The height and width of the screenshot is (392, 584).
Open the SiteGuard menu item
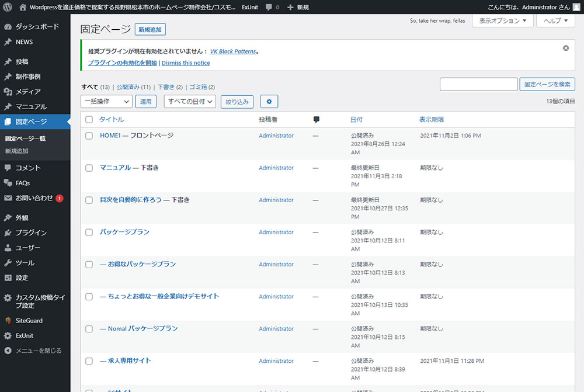[x=29, y=321]
